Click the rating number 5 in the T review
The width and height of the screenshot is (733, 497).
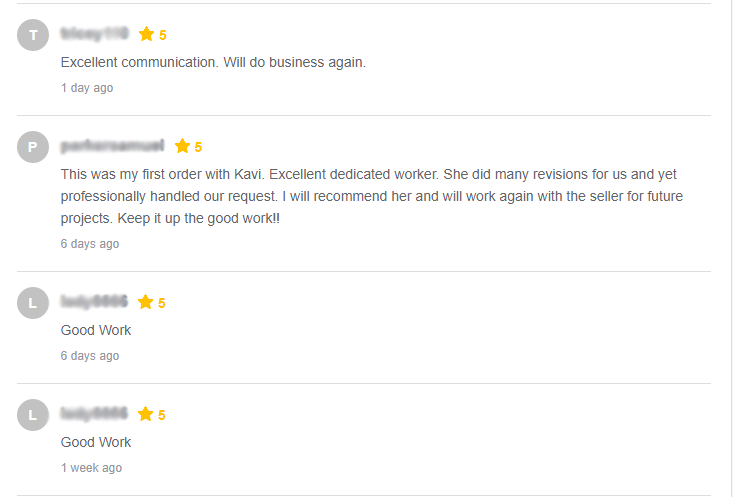pyautogui.click(x=163, y=36)
